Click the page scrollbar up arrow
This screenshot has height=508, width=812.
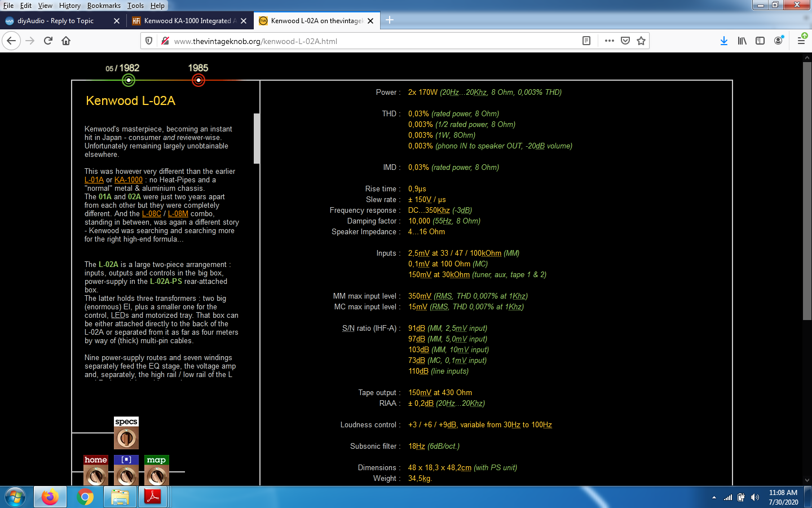pos(807,58)
